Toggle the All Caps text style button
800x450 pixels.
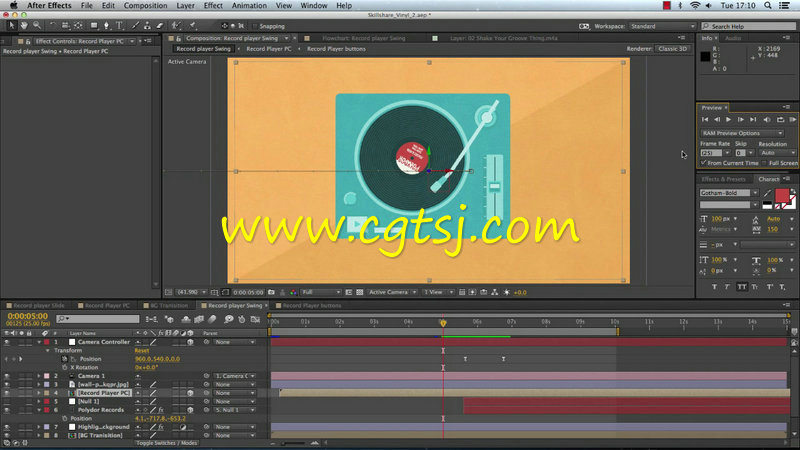click(x=741, y=287)
